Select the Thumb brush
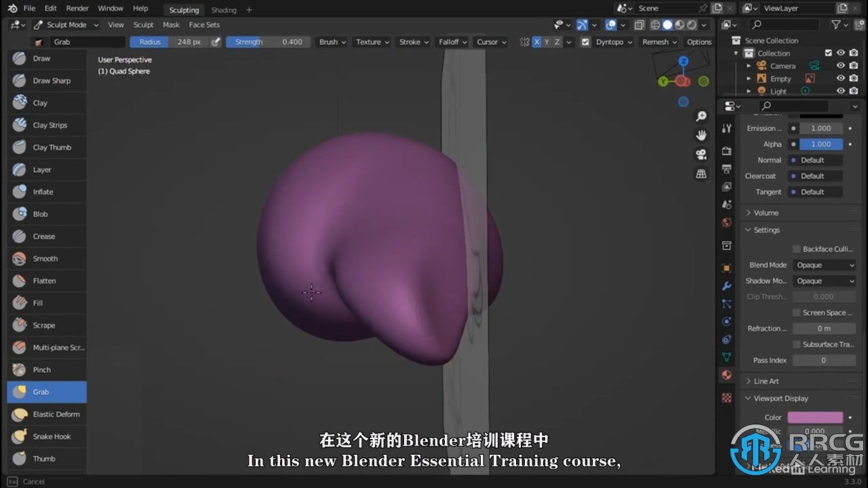Viewport: 868px width, 488px height. (x=47, y=459)
